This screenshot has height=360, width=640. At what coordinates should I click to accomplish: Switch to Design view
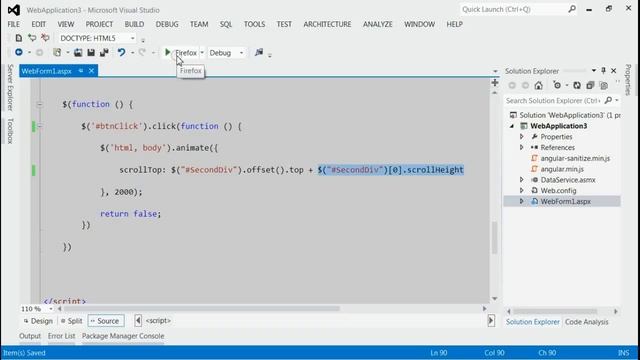[x=38, y=321]
